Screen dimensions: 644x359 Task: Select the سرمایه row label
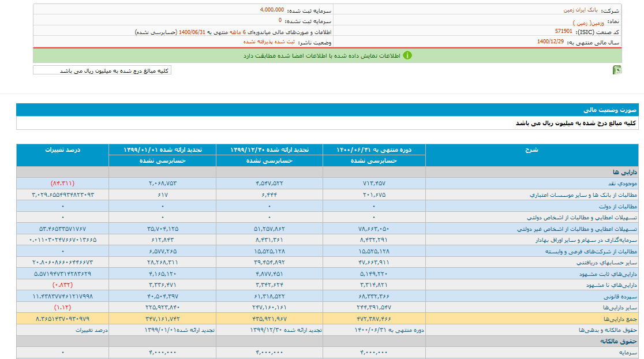tap(628, 353)
